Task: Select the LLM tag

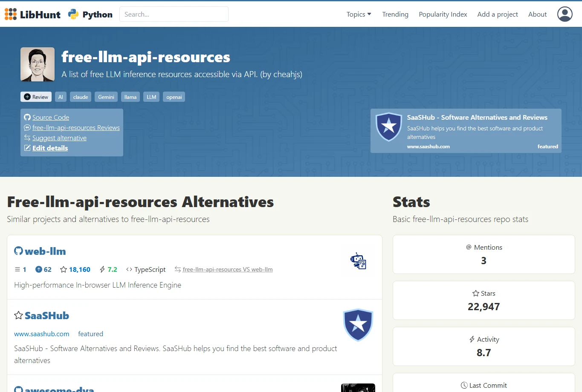Action: [151, 97]
